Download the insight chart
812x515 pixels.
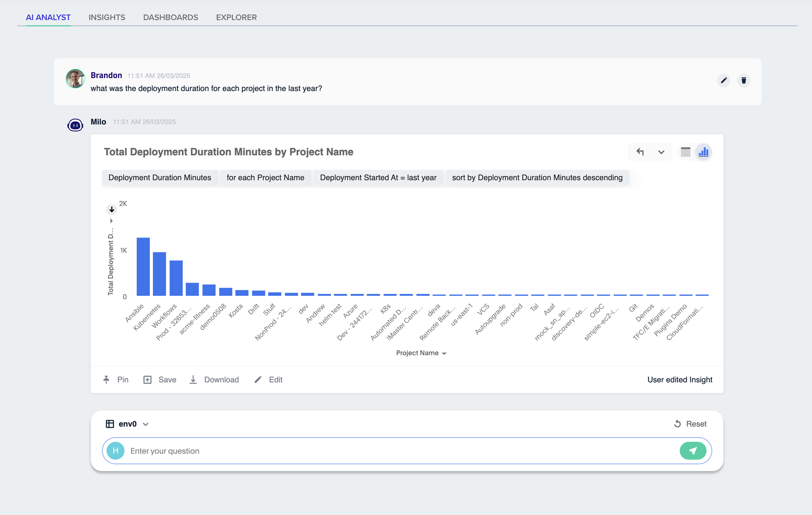click(214, 380)
